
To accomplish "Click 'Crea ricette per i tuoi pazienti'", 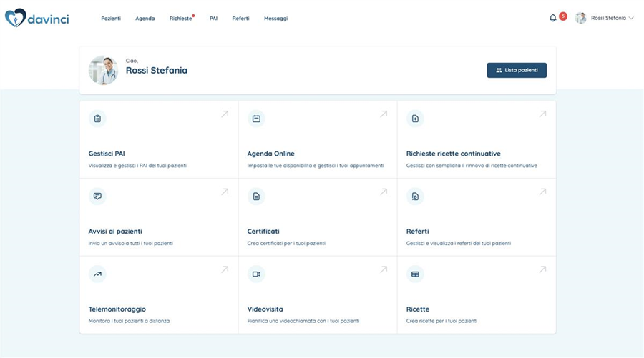I will coord(441,321).
